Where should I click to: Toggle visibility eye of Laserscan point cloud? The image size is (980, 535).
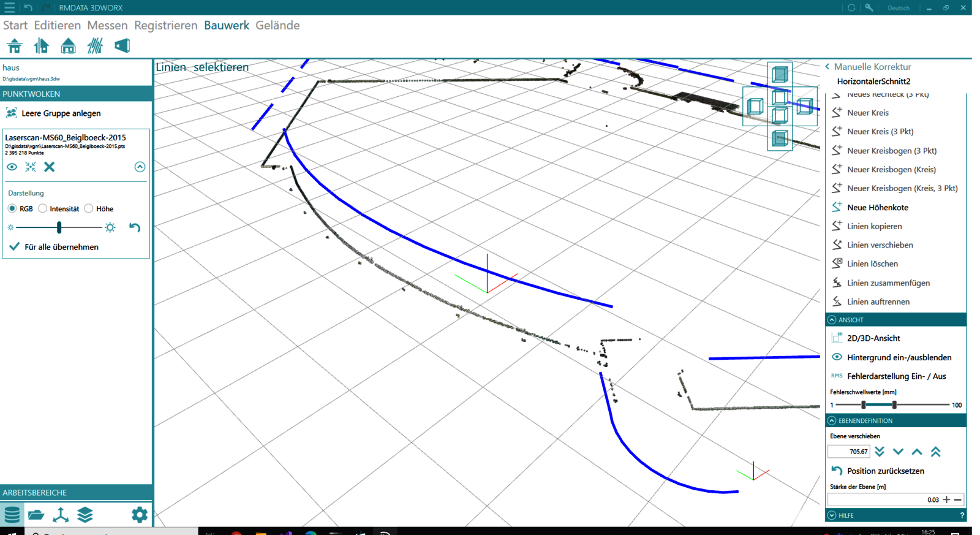[x=12, y=167]
